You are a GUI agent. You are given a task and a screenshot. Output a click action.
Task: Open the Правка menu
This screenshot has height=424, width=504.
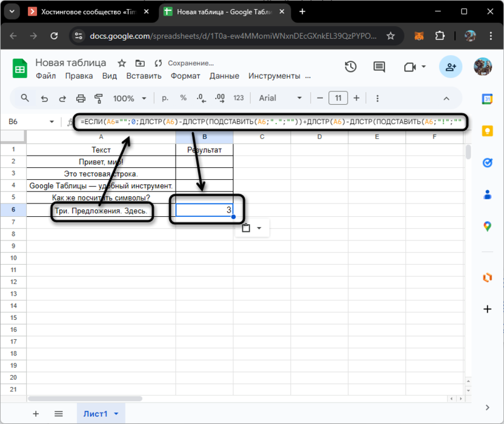(x=79, y=76)
